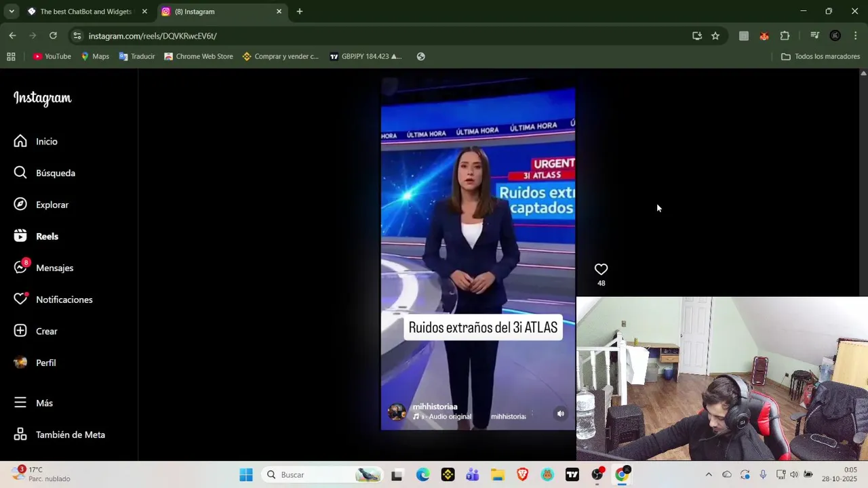Open Task View on the taskbar
868x488 pixels.
pyautogui.click(x=397, y=474)
